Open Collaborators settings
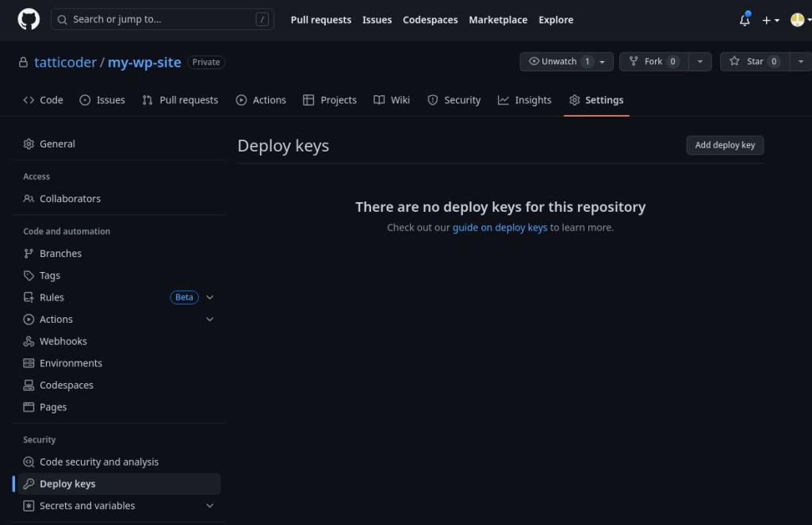812x525 pixels. coord(119,199)
